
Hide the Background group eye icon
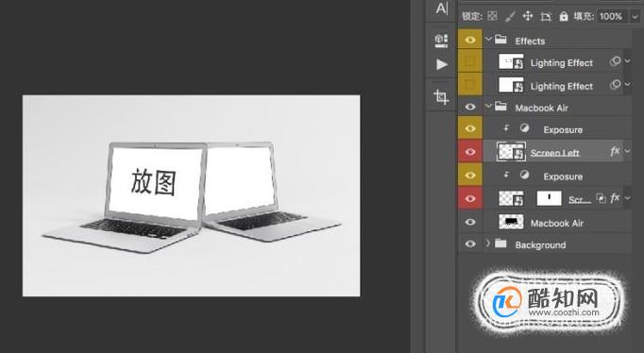470,244
